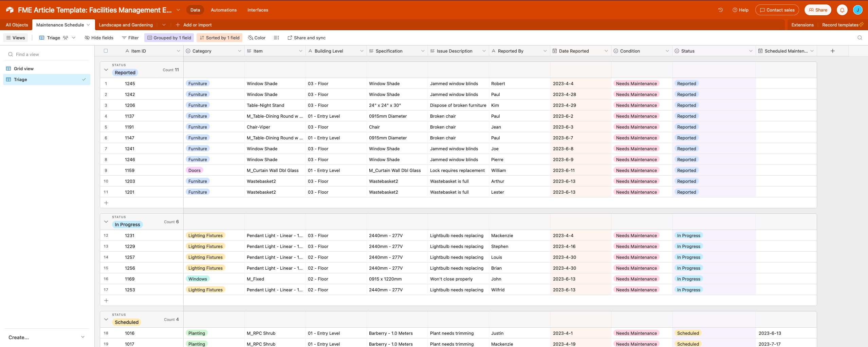Add a new field with plus icon
This screenshot has height=347, width=868.
click(832, 51)
